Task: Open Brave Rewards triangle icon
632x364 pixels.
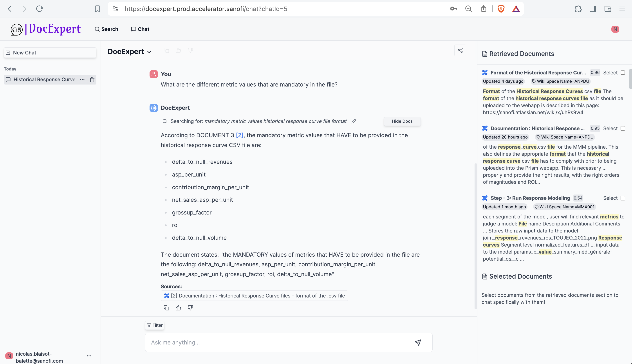Action: tap(516, 9)
